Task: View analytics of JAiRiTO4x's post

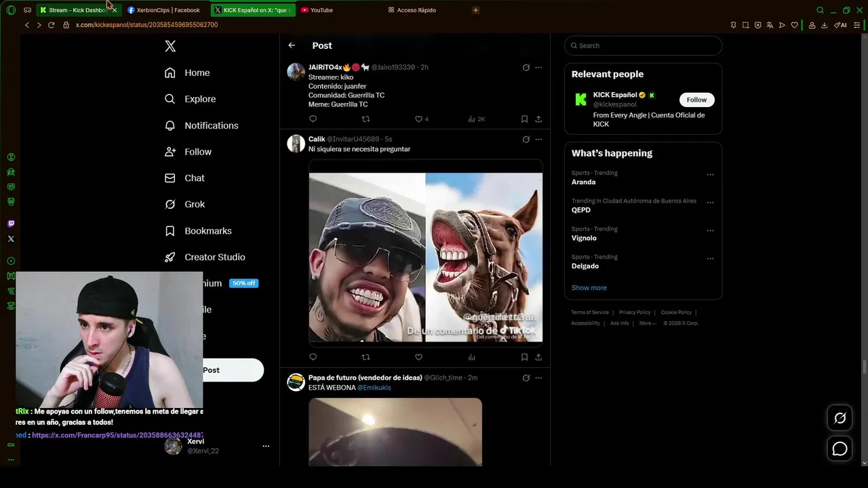Action: [476, 119]
